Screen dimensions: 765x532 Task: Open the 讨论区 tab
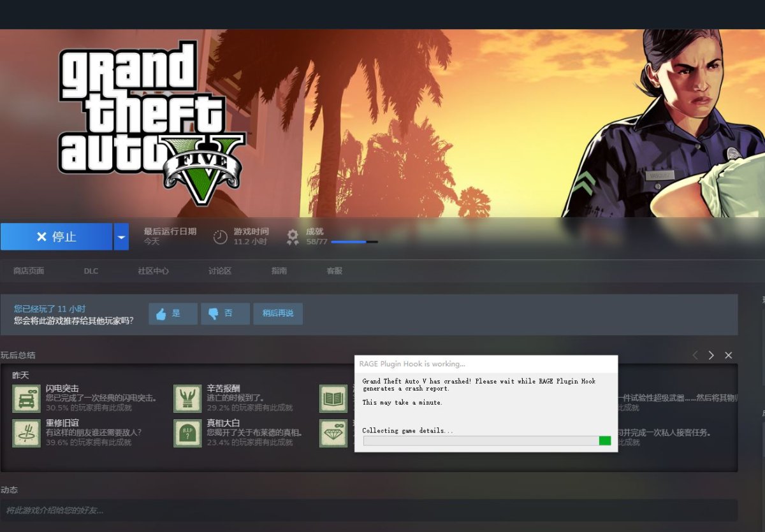coord(219,271)
